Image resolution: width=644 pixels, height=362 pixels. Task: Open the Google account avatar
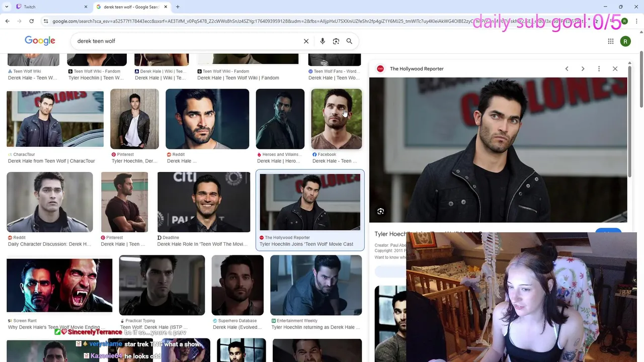coord(625,41)
